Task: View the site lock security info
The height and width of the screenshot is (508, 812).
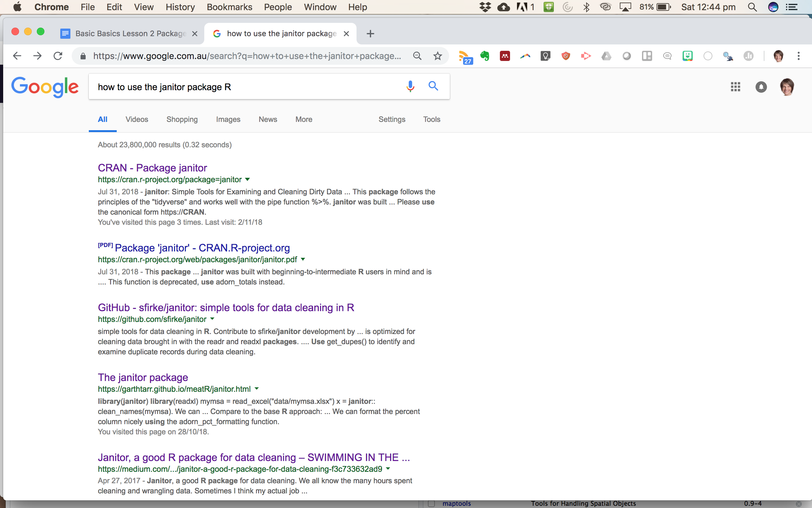Action: pos(83,56)
